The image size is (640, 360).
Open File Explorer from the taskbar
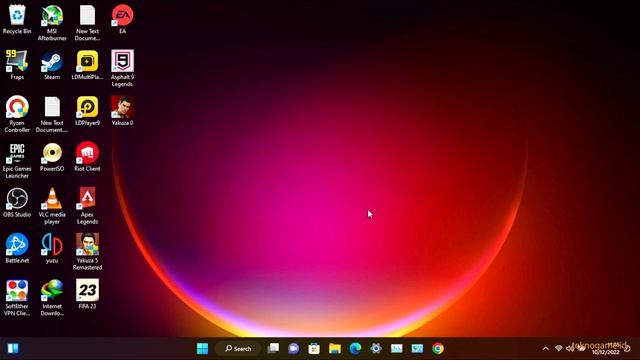[x=335, y=349]
